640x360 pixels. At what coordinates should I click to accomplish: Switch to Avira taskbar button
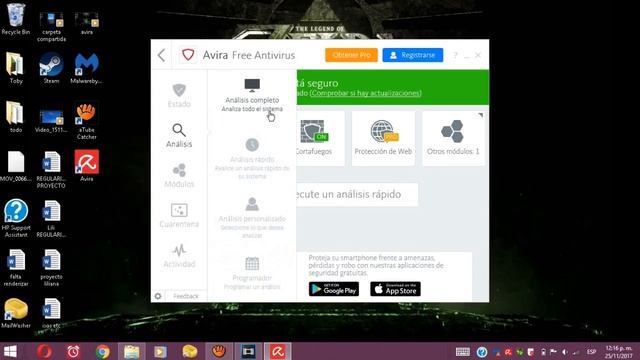tap(278, 351)
